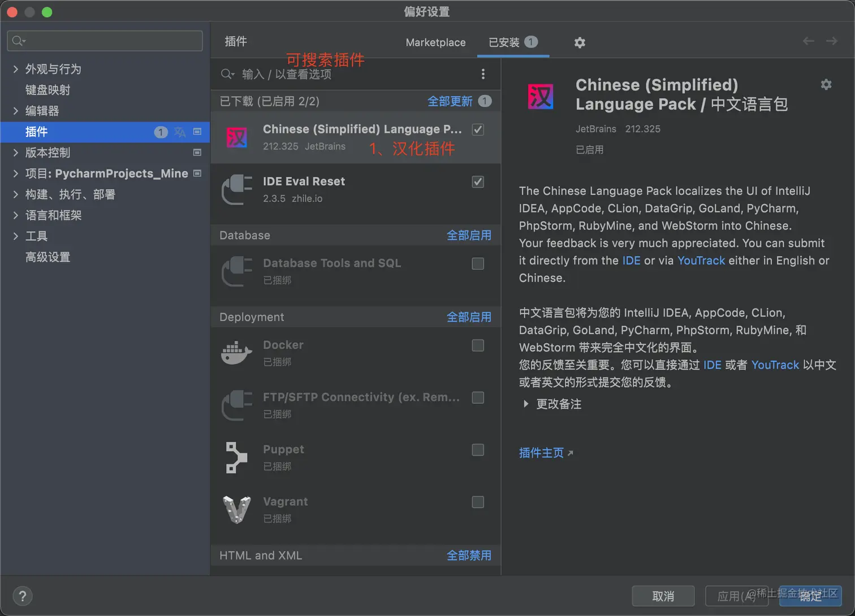Click the first IDE link in English description
This screenshot has width=855, height=616.
(x=631, y=261)
